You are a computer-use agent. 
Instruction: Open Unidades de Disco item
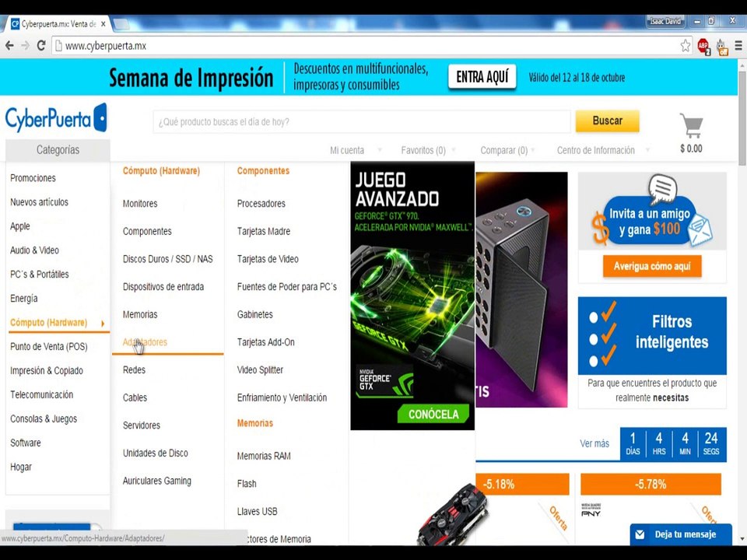[156, 453]
